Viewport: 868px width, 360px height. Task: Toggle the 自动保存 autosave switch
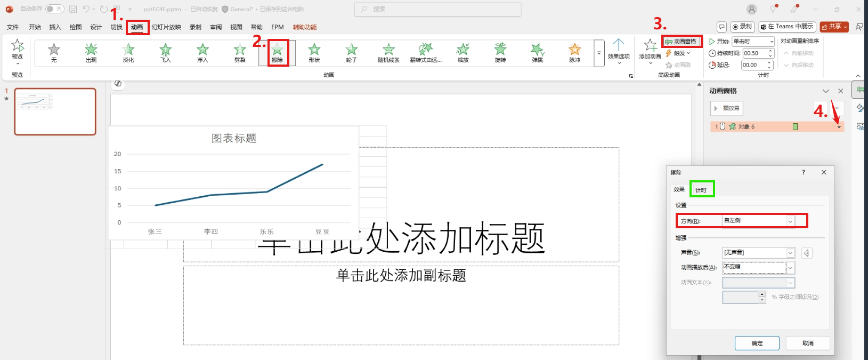click(54, 9)
